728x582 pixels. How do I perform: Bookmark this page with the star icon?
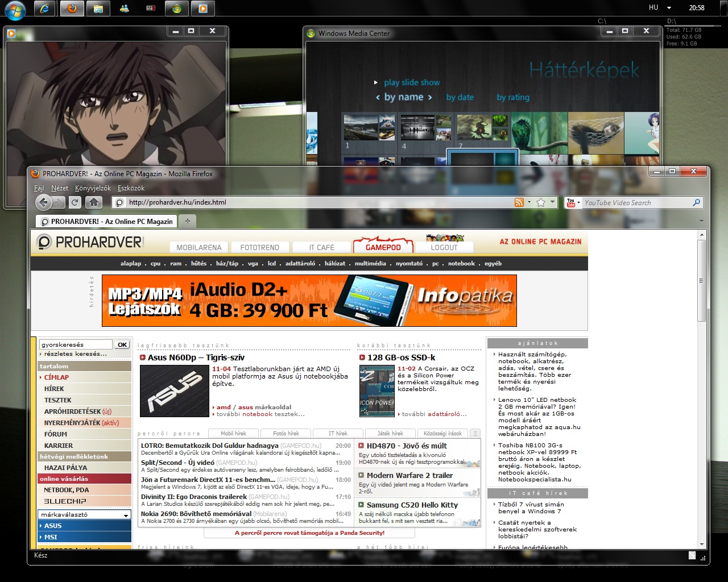click(541, 202)
